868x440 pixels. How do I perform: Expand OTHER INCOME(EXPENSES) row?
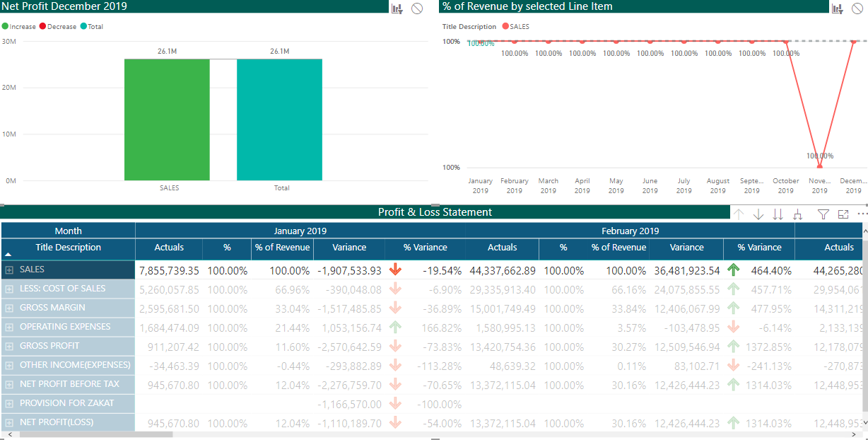tap(9, 366)
